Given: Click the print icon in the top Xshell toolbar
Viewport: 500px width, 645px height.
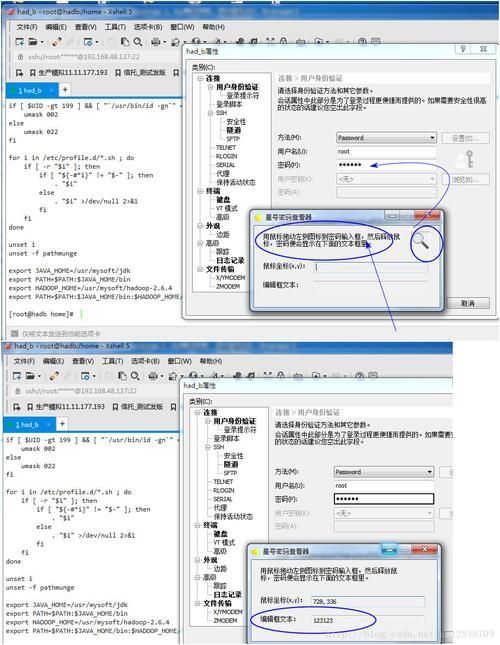Looking at the screenshot, I should coord(155,42).
